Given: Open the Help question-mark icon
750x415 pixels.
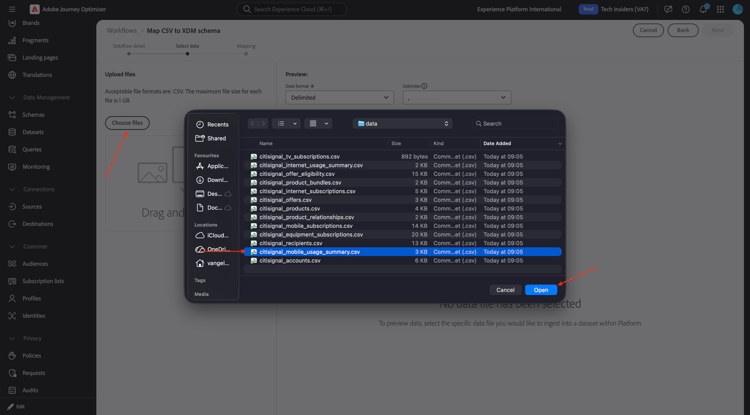Looking at the screenshot, I should pos(685,9).
